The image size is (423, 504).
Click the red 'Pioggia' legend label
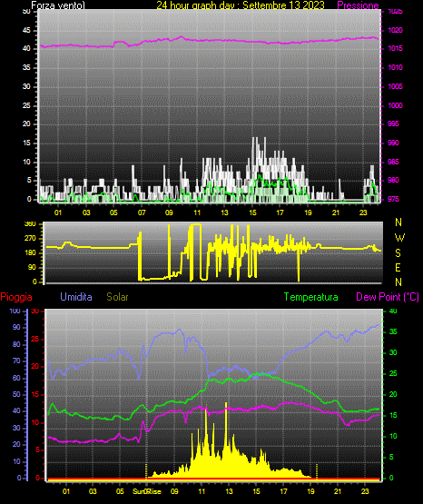(x=16, y=297)
